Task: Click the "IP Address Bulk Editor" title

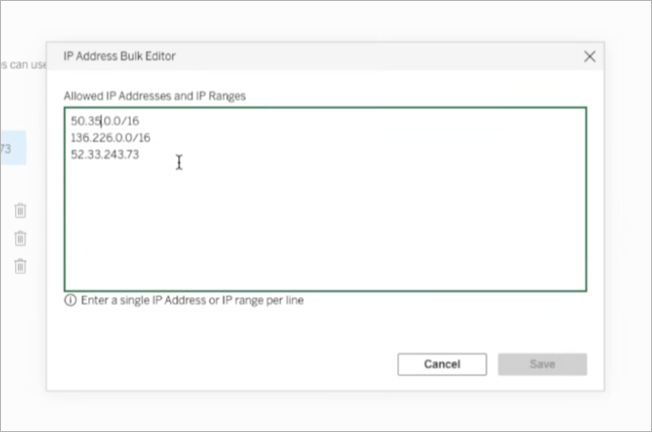Action: (x=120, y=57)
